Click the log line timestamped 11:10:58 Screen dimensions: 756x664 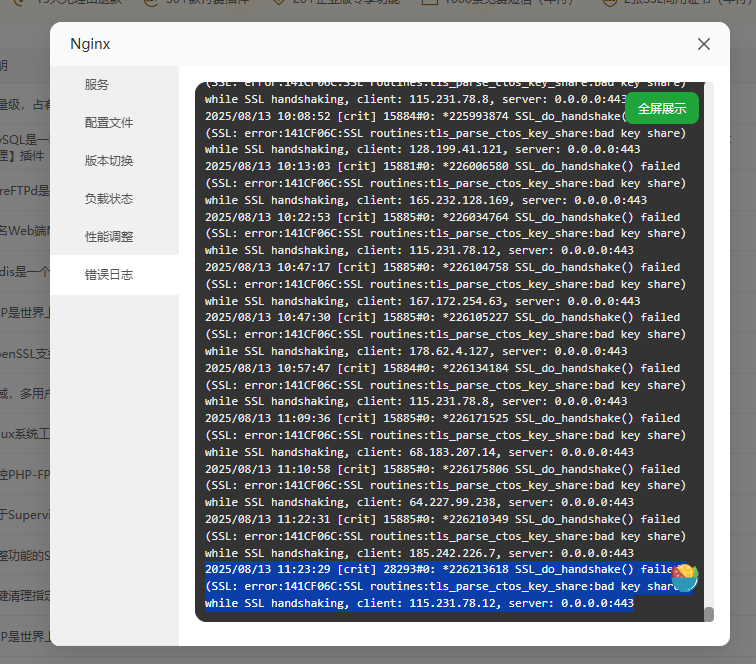click(x=442, y=469)
